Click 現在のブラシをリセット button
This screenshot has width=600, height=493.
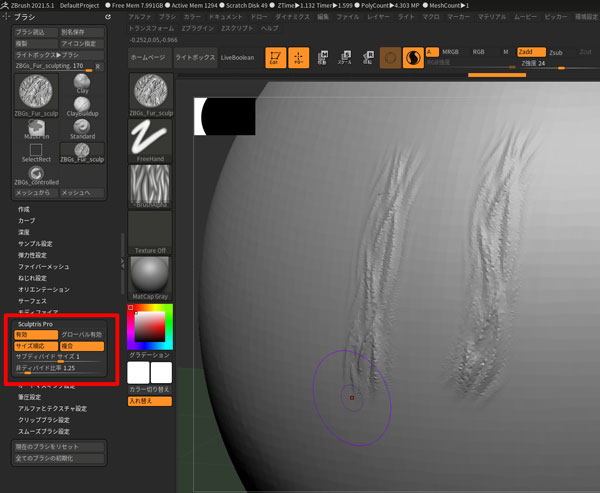59,447
